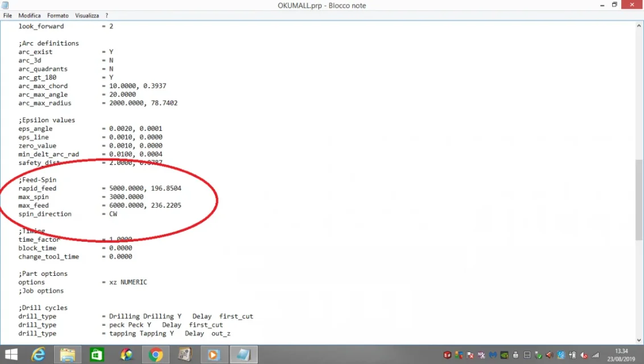Switch to Google Chrome in the taskbar
Viewport: 644px width, 364px height.
click(155, 355)
